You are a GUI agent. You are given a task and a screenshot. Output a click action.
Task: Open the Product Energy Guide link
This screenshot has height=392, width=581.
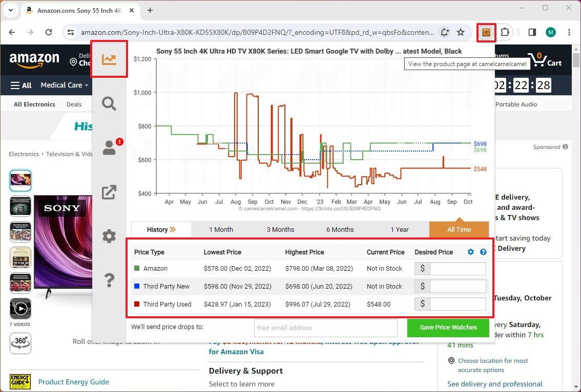(73, 382)
